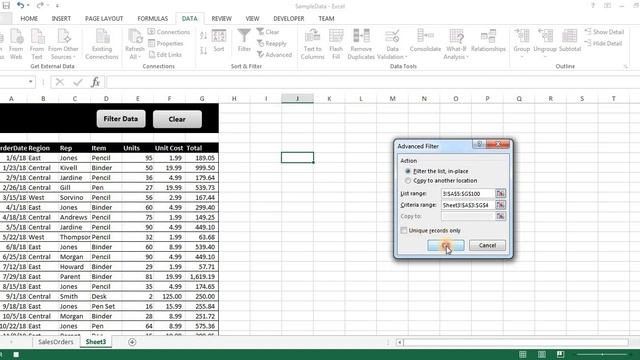The height and width of the screenshot is (360, 640).
Task: Click the Undo arrow icon
Action: (20, 6)
